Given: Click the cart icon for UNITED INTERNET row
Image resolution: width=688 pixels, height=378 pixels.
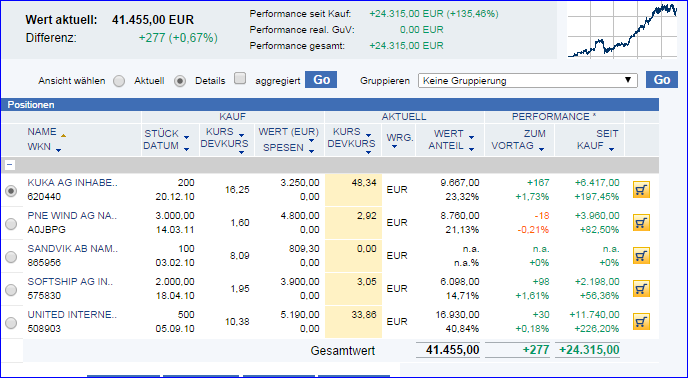Looking at the screenshot, I should coord(641,322).
